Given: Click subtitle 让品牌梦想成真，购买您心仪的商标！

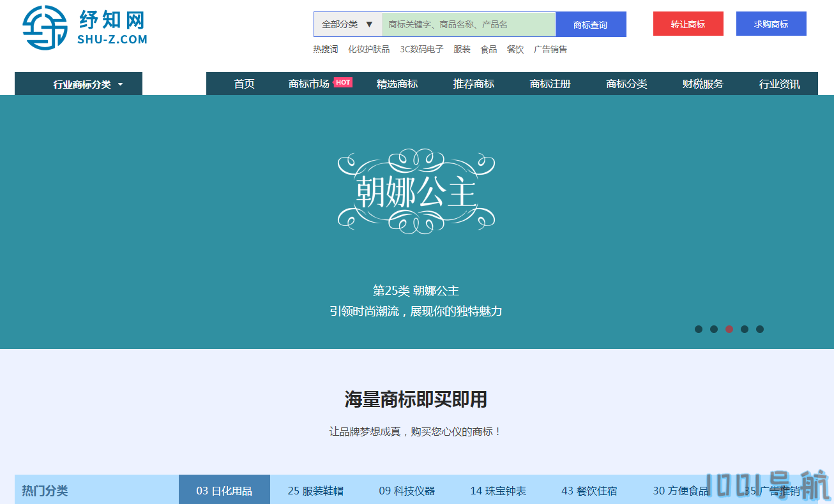Looking at the screenshot, I should tap(416, 432).
